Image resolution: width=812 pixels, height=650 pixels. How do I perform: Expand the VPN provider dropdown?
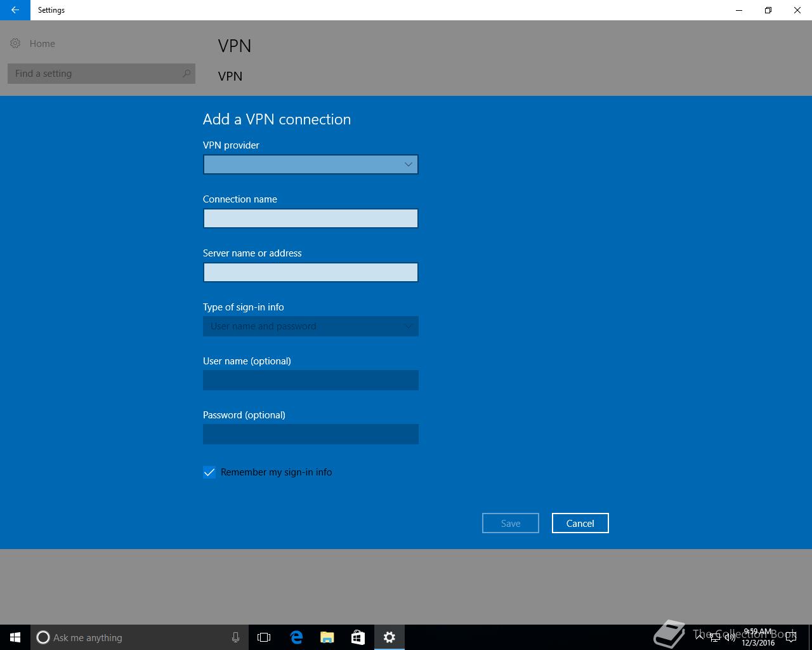click(311, 164)
